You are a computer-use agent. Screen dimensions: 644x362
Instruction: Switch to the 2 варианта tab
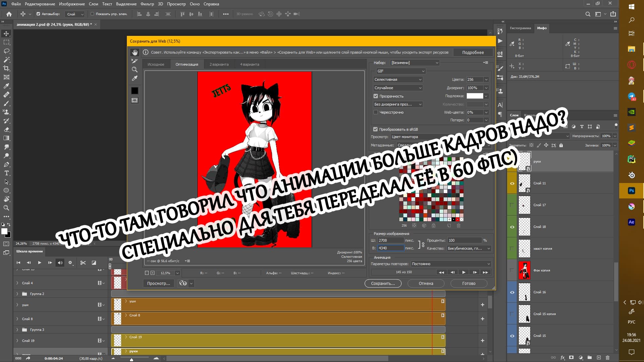click(219, 64)
